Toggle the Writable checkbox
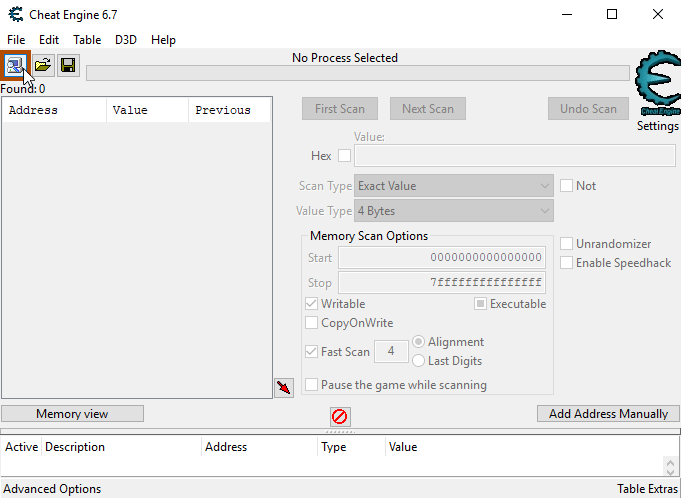Viewport: 681px width, 498px height. 311,303
